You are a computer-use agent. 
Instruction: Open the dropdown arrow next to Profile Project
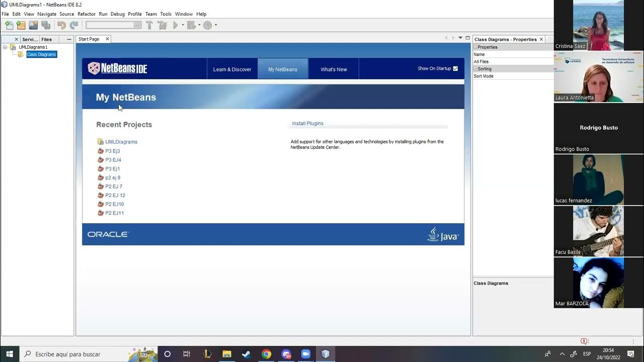pyautogui.click(x=216, y=25)
